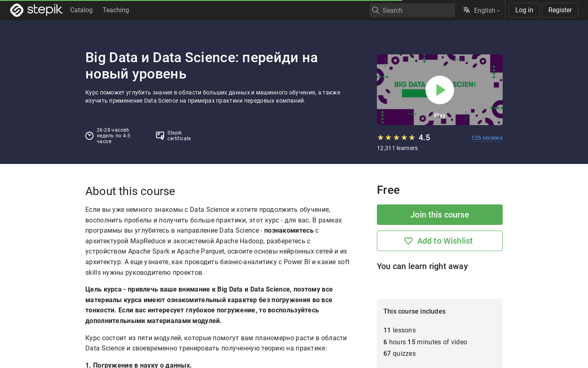588x368 pixels.
Task: Open the Big Data course video thumbnail
Action: pyautogui.click(x=440, y=90)
